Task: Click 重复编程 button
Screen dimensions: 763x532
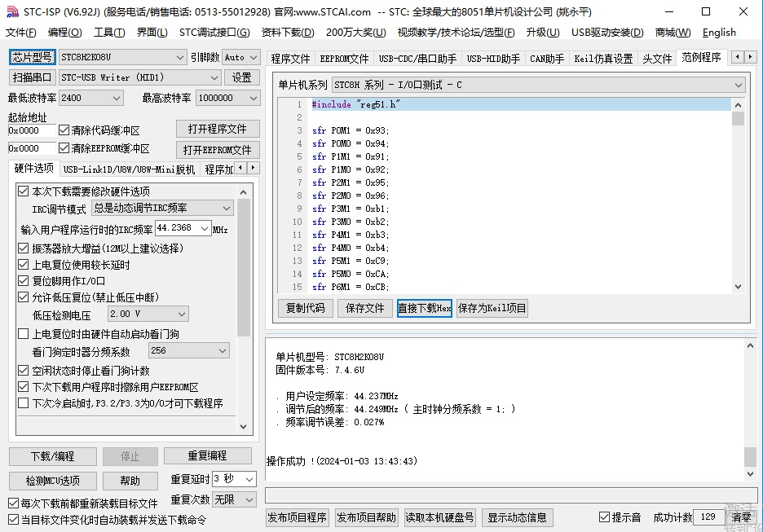Action: pyautogui.click(x=207, y=455)
